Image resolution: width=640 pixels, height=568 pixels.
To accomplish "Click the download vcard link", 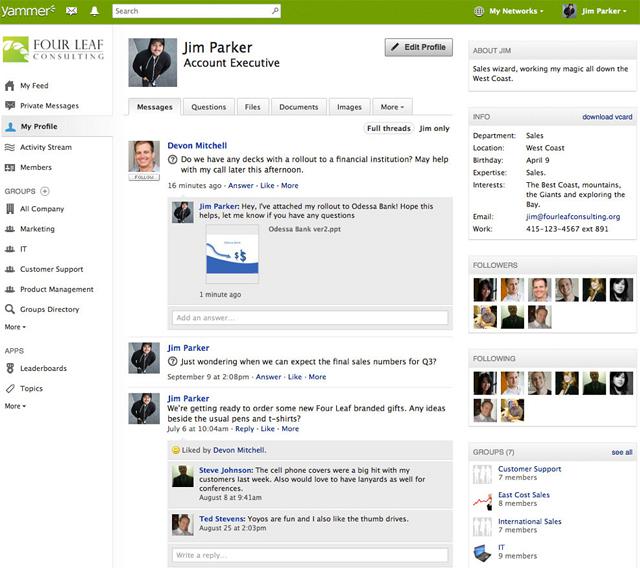I will 607,117.
